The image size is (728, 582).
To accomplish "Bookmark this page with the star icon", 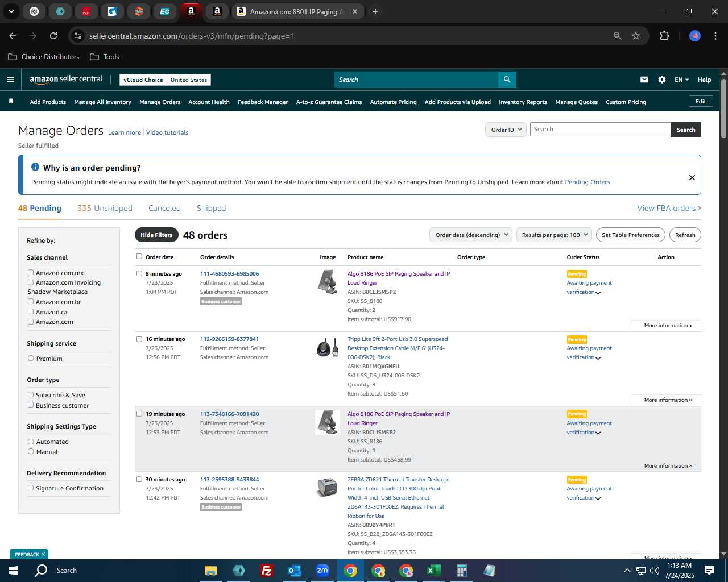I will coord(636,36).
